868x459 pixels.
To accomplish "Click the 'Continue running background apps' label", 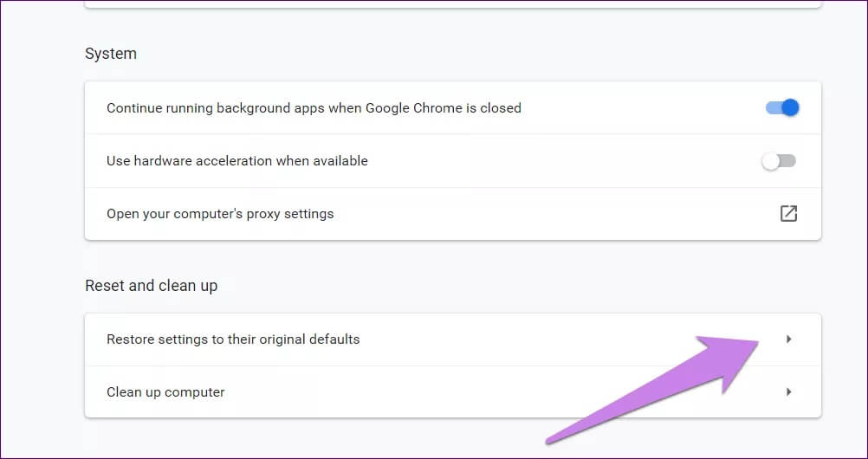I will [314, 108].
